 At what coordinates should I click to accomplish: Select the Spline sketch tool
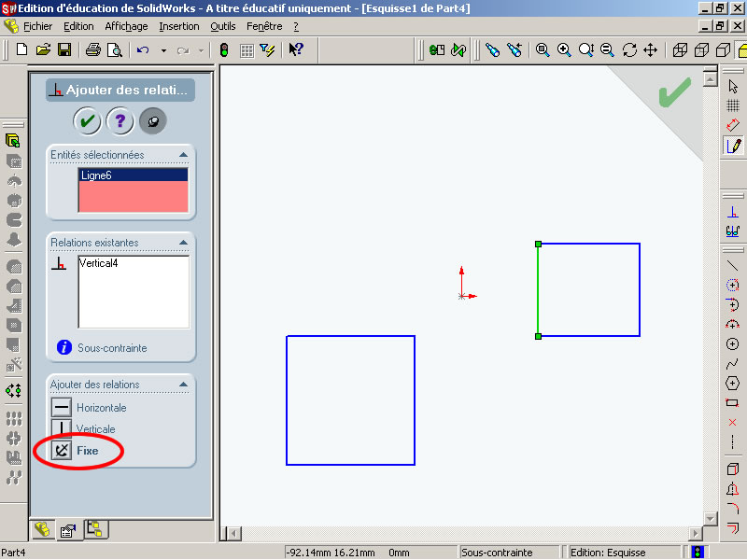733,364
